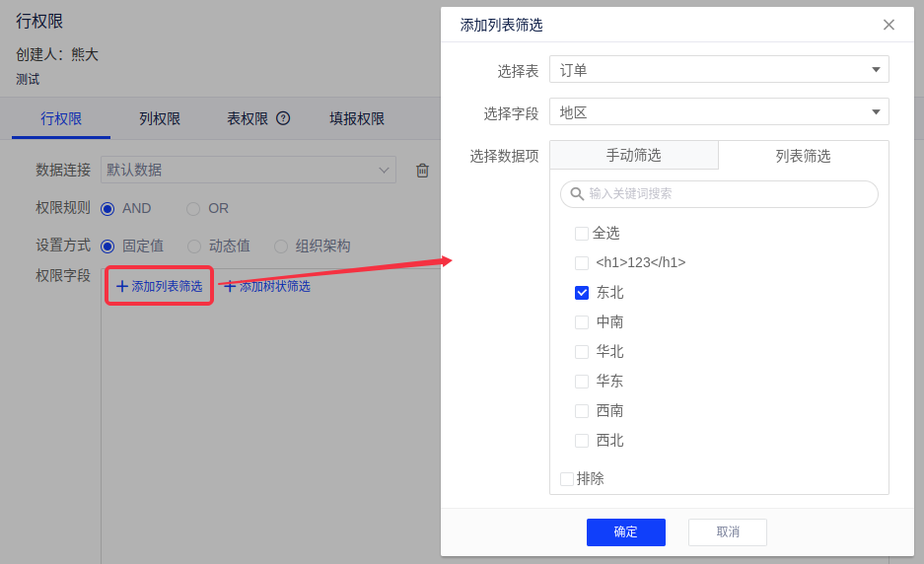Click the plus icon for 添加树状筛选
Viewport: 924px width, 564px height.
coord(230,286)
